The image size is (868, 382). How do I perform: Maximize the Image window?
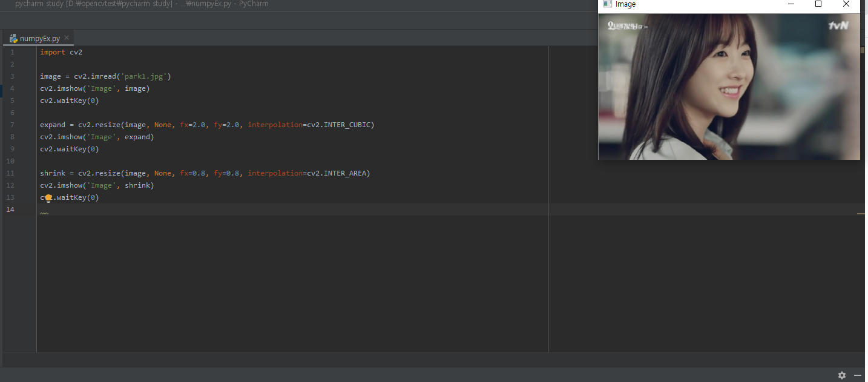point(818,4)
